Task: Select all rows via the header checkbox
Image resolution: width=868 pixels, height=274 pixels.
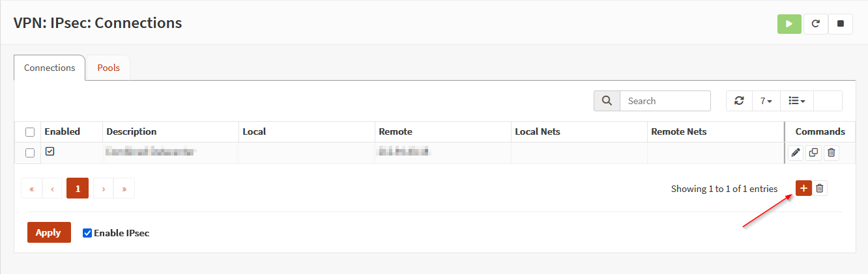Action: 30,132
